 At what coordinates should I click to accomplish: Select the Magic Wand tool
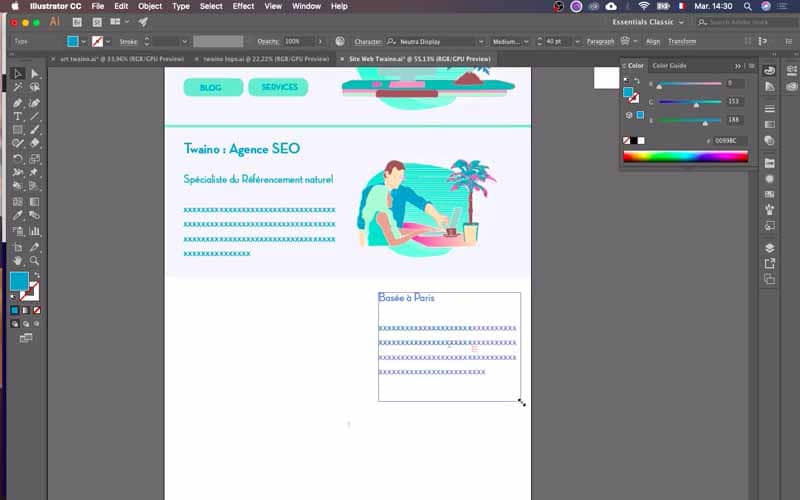[x=17, y=87]
